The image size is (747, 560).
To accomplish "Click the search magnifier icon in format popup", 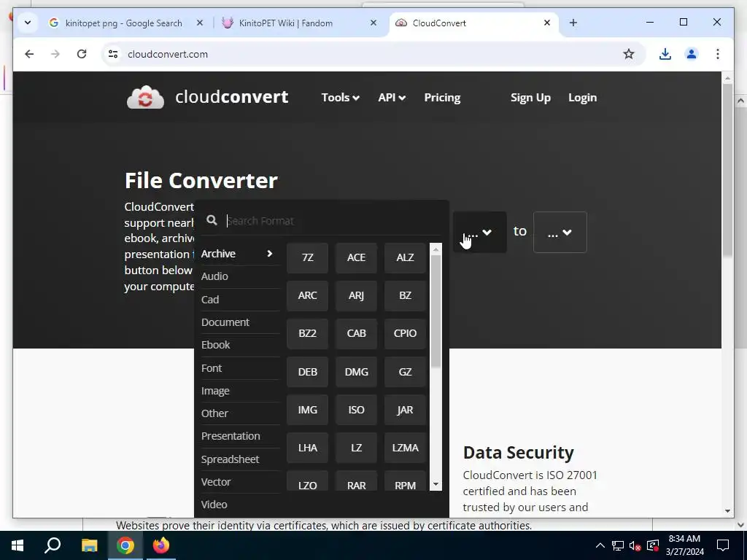I will (212, 220).
